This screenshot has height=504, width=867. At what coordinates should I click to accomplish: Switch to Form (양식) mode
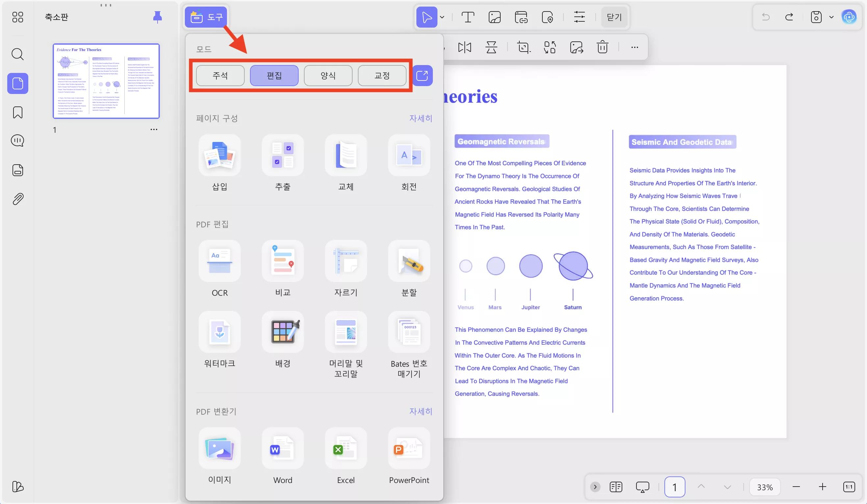point(328,75)
